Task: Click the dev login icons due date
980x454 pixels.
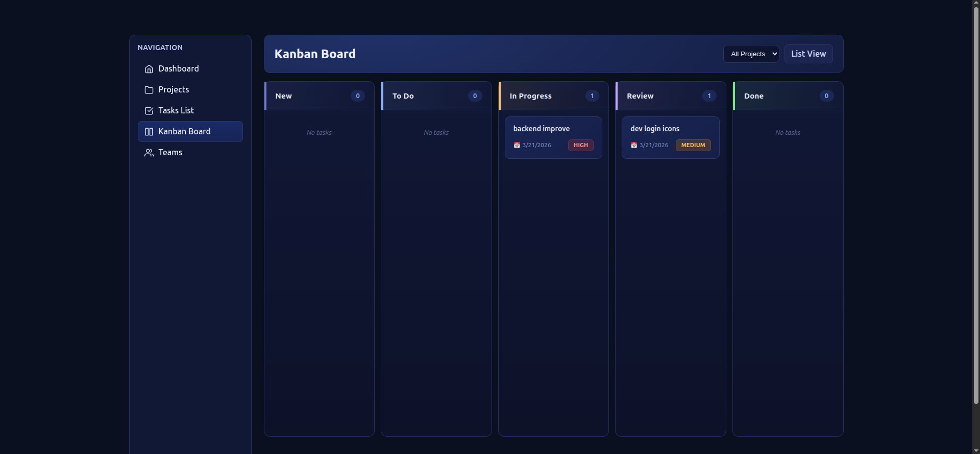Action: [654, 145]
